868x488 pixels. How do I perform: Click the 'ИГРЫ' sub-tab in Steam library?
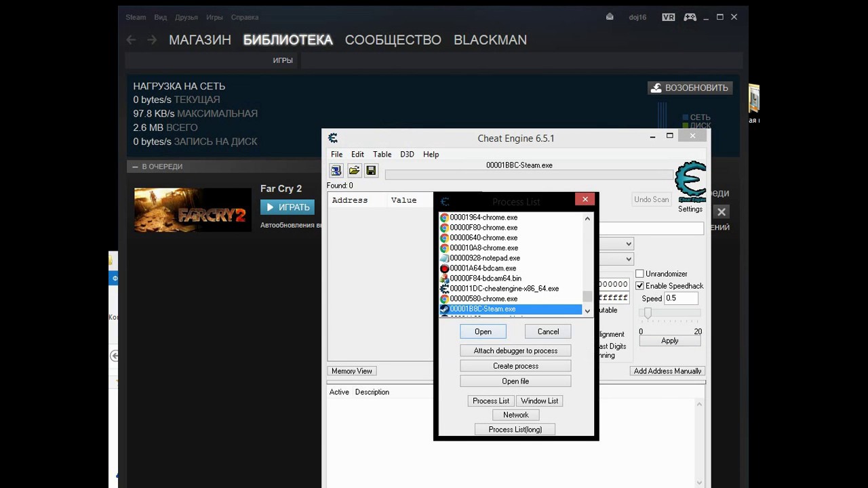click(x=283, y=60)
